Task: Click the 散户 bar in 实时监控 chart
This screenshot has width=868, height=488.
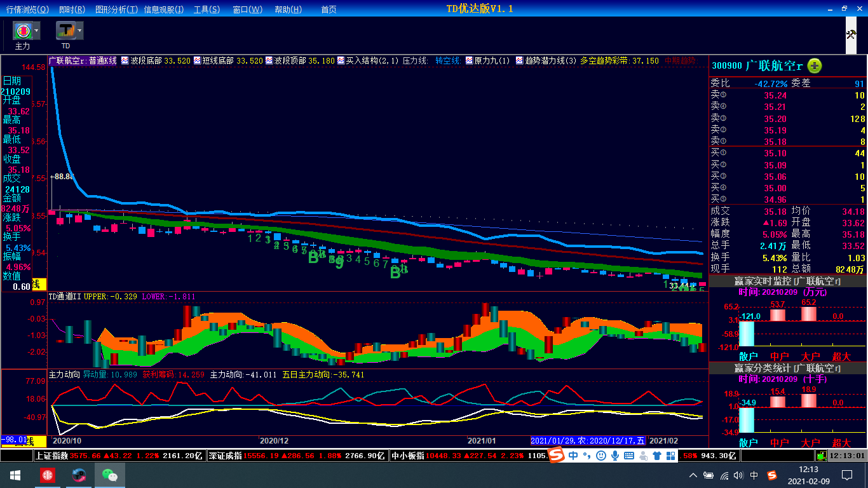Action: [746, 333]
